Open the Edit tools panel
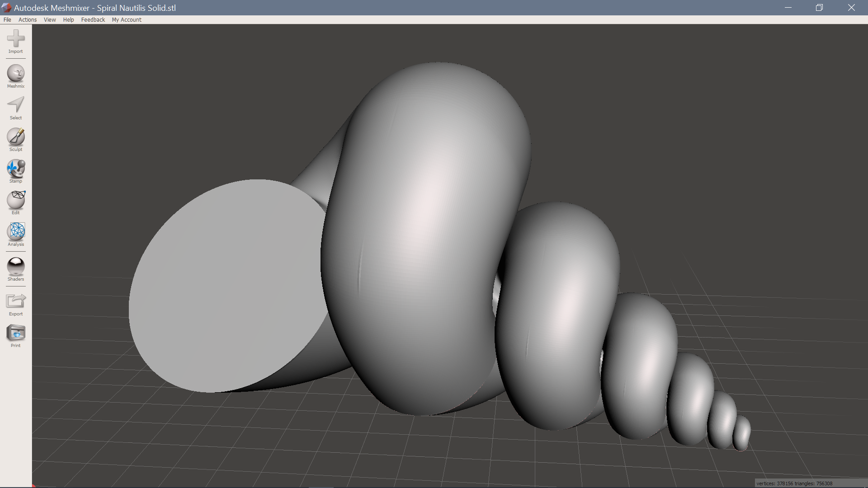This screenshot has width=868, height=488. (x=16, y=200)
